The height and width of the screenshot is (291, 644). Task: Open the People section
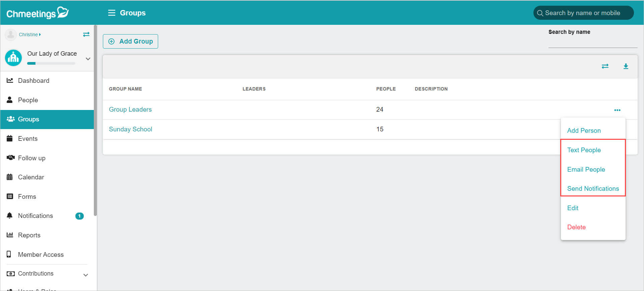pyautogui.click(x=47, y=100)
